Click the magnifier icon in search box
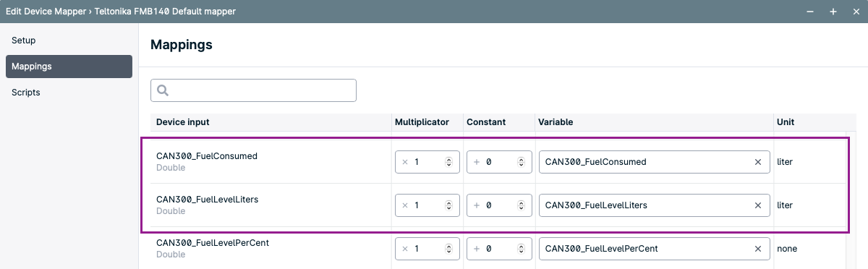The width and height of the screenshot is (868, 269). (x=163, y=90)
